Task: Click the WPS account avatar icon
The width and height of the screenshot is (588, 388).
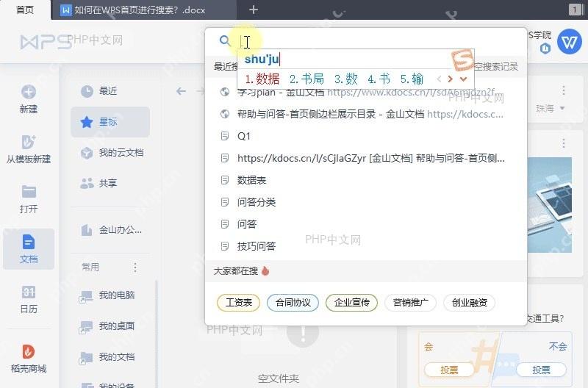Action: pyautogui.click(x=569, y=42)
